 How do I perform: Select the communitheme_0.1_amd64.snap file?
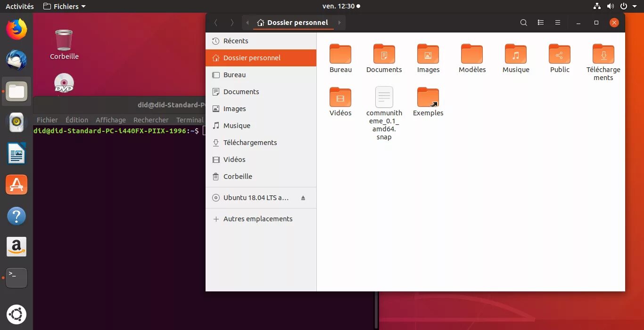tap(384, 97)
